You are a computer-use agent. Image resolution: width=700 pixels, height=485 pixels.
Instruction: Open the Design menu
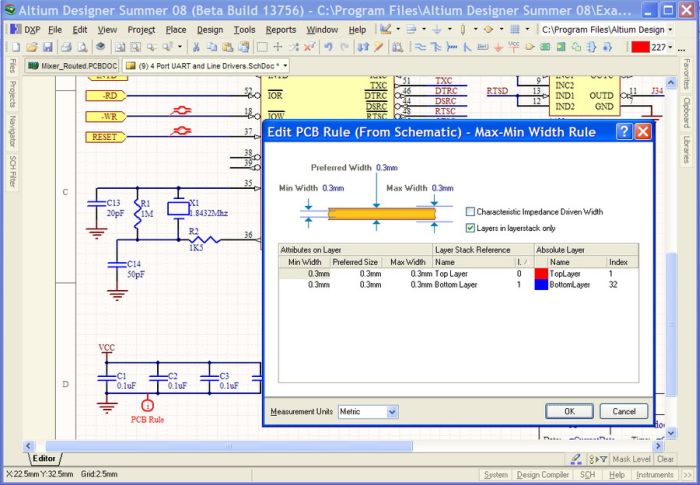210,30
